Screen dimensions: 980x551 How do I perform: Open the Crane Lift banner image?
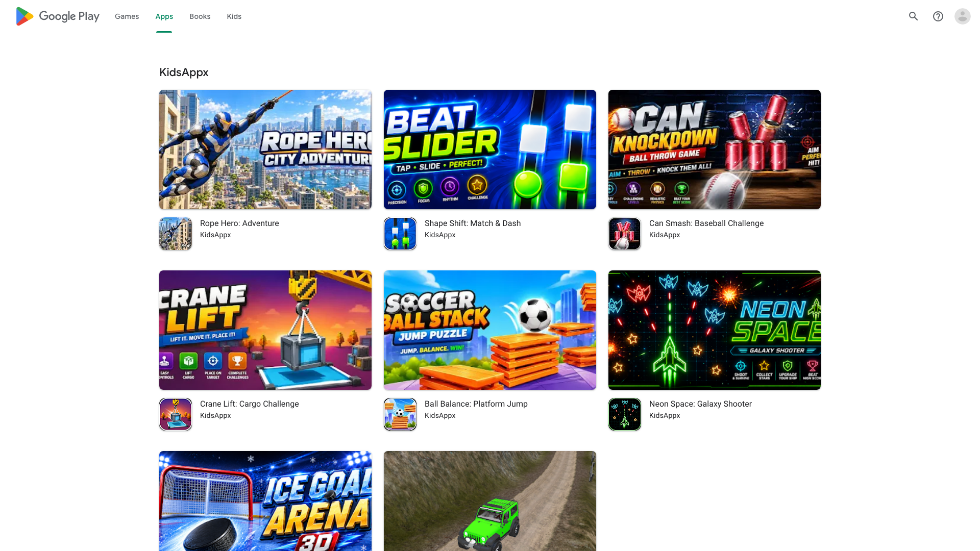tap(265, 330)
